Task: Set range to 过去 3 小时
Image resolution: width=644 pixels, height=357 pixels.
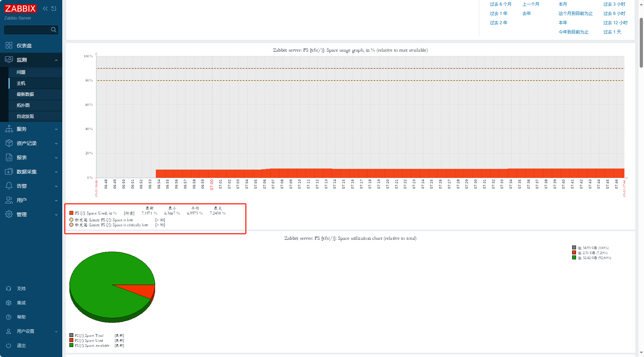Action: coord(614,4)
